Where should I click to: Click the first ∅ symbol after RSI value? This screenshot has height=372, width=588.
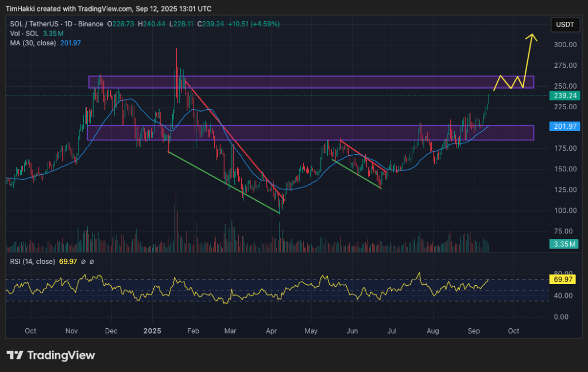click(x=84, y=262)
